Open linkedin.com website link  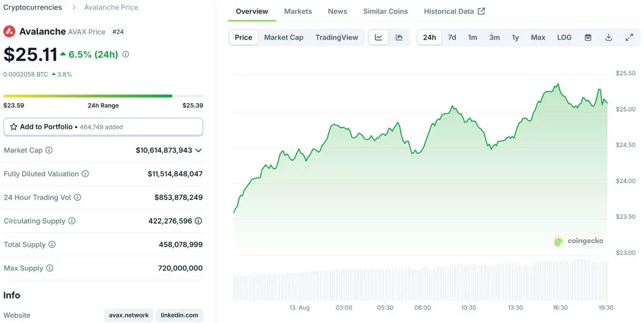(x=179, y=315)
